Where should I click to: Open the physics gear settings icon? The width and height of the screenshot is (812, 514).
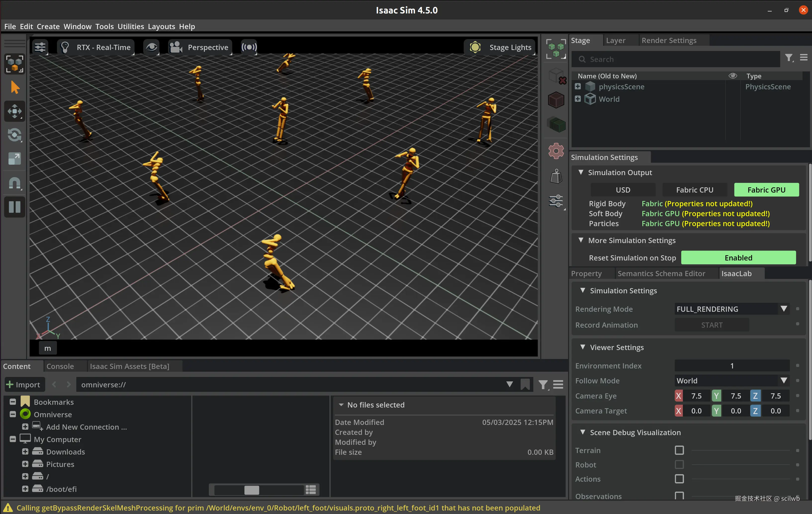pyautogui.click(x=556, y=151)
